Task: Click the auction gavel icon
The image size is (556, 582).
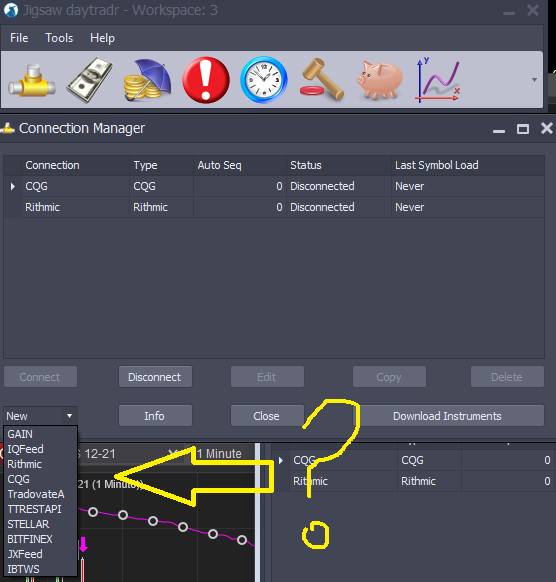Action: coord(322,79)
